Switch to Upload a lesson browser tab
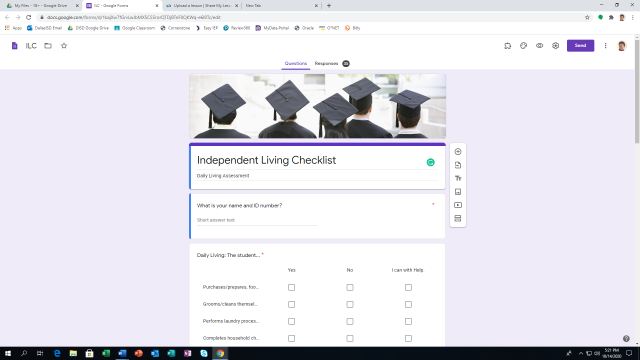 click(202, 6)
